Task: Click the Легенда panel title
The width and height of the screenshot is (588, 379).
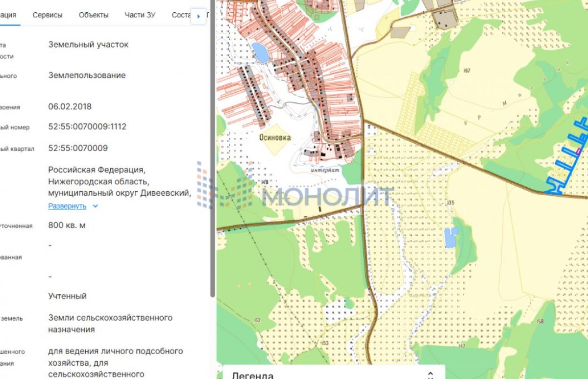Action: point(252,376)
